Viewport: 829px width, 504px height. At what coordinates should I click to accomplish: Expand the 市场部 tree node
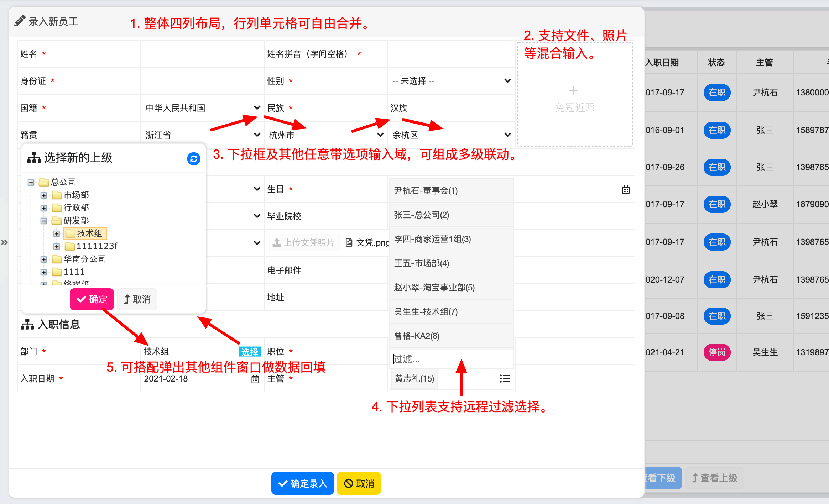[x=44, y=195]
